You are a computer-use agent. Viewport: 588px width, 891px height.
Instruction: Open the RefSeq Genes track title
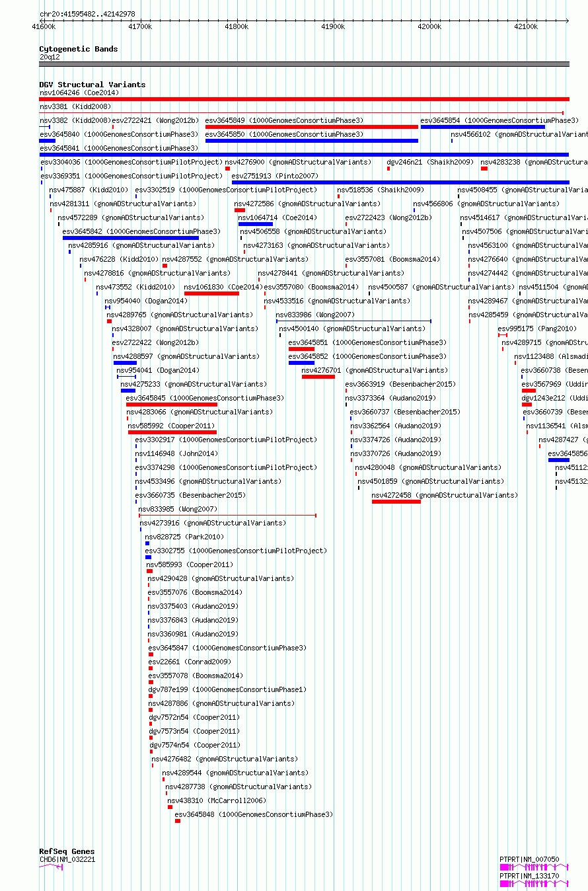[67, 851]
